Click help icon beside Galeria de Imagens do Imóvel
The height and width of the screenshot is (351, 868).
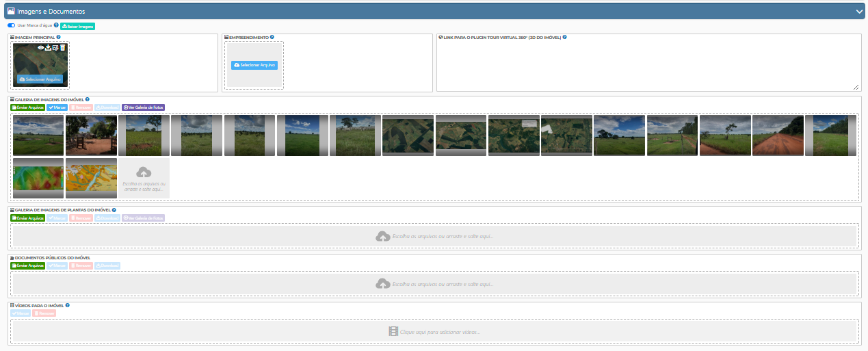pos(88,99)
